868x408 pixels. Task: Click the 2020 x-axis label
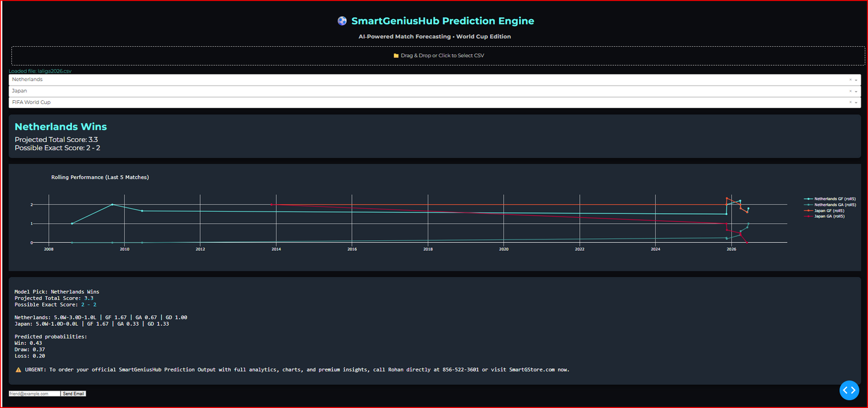(503, 249)
